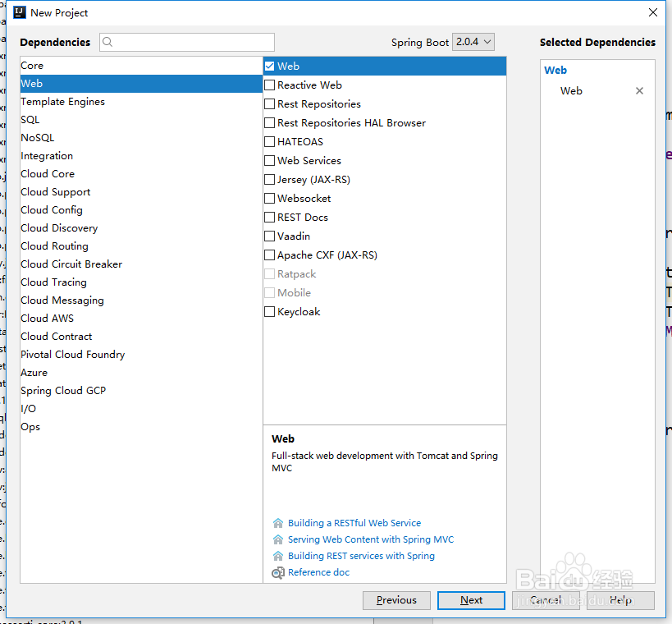Click the IntelliJ IDEA logo icon in title bar
This screenshot has width=672, height=624.
tap(19, 12)
